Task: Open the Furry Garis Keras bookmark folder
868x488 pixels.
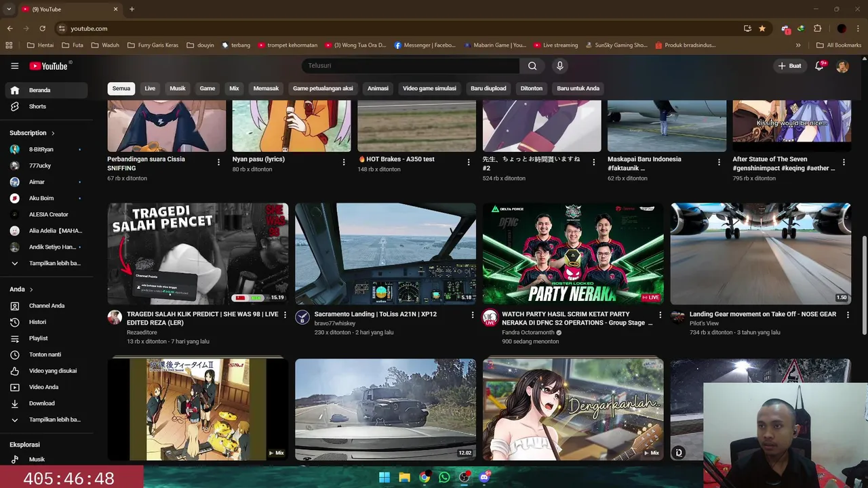Action: point(153,45)
